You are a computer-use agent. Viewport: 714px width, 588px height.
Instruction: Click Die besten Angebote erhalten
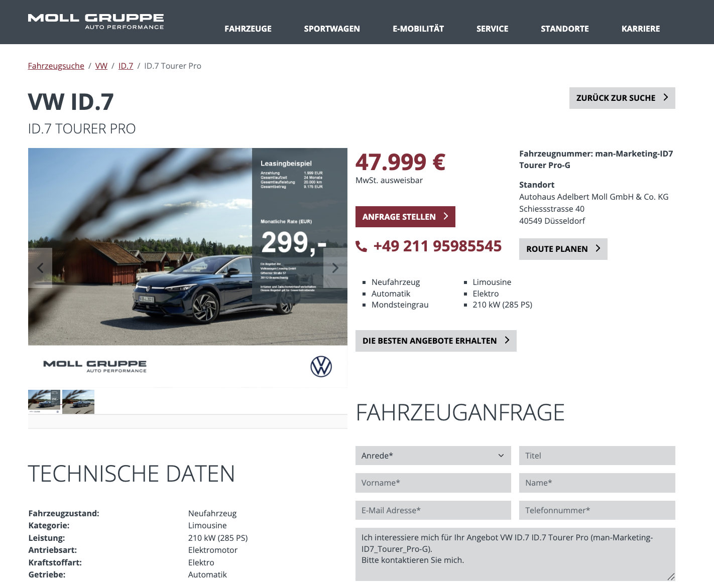click(x=435, y=341)
